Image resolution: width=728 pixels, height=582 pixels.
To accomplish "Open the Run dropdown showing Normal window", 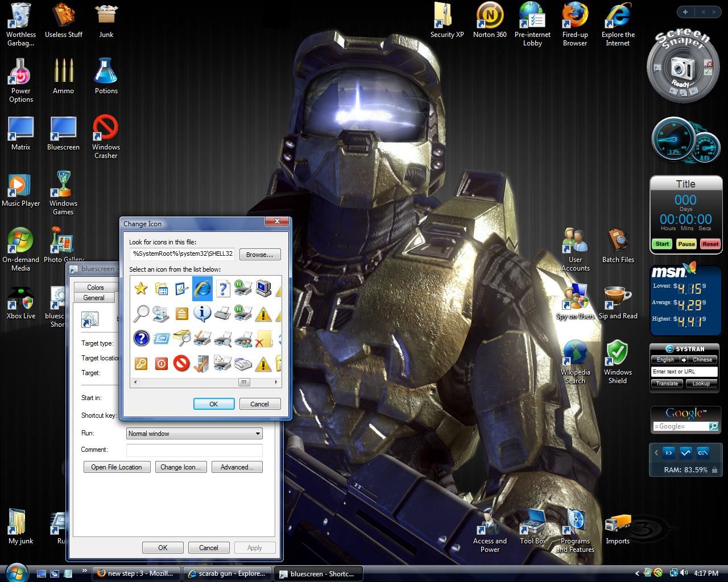I will point(194,434).
